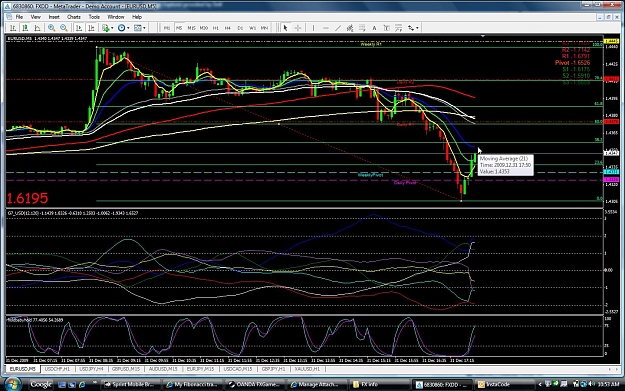This screenshot has width=625, height=391.
Task: Switch to the AUDUSD,M15 chart tab
Action: [163, 369]
